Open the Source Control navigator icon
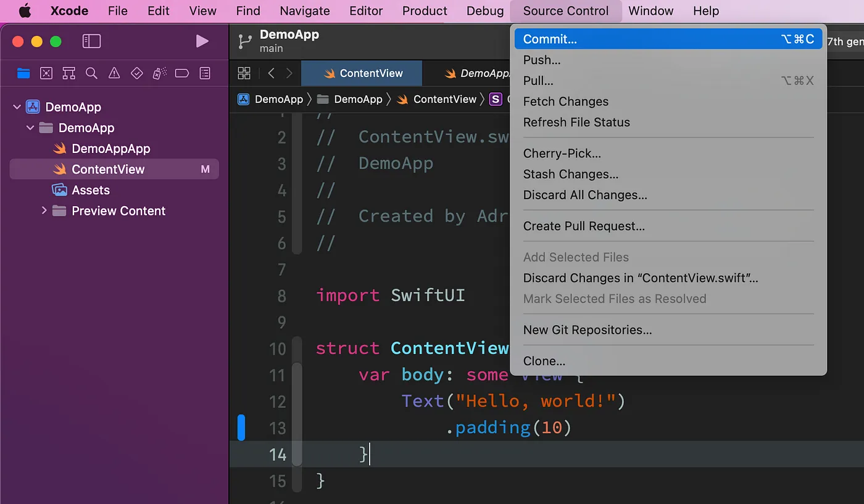The height and width of the screenshot is (504, 864). pyautogui.click(x=46, y=73)
